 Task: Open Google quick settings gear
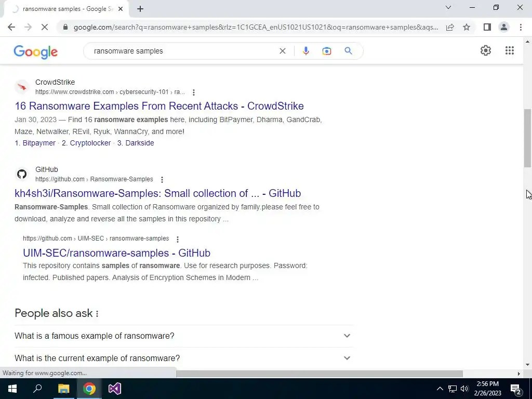(486, 50)
